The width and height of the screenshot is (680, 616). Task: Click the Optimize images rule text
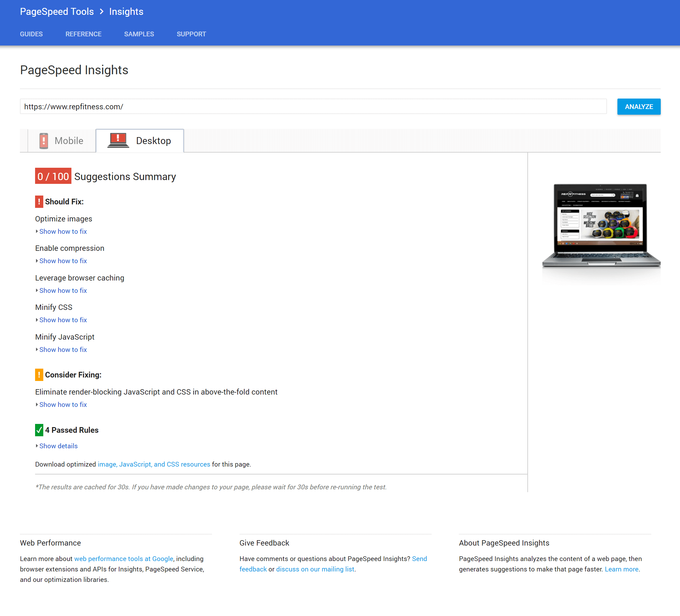pos(64,219)
